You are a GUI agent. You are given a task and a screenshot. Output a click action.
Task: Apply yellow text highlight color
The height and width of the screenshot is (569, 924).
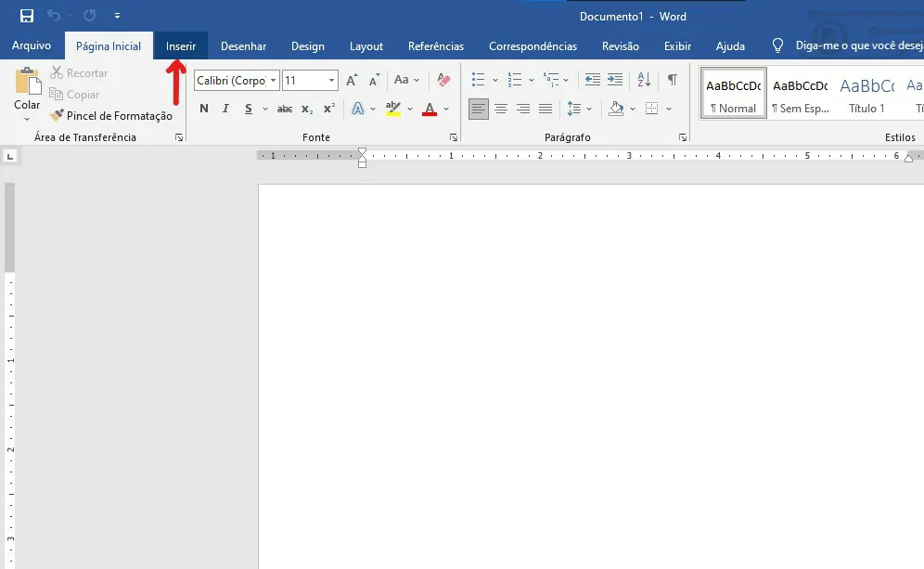tap(392, 109)
